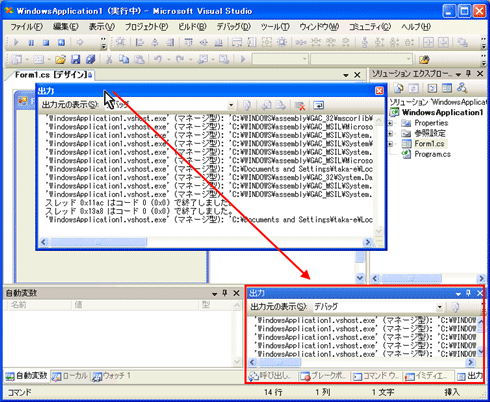
Task: Toggle auto-hide pin on docked 出力 panel
Action: (x=468, y=293)
